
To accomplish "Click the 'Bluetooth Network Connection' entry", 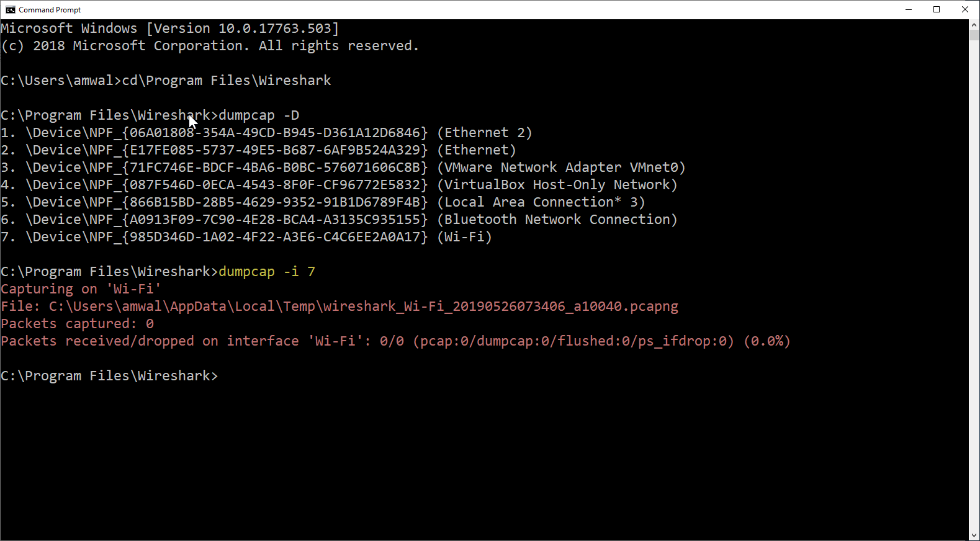I will (x=557, y=220).
